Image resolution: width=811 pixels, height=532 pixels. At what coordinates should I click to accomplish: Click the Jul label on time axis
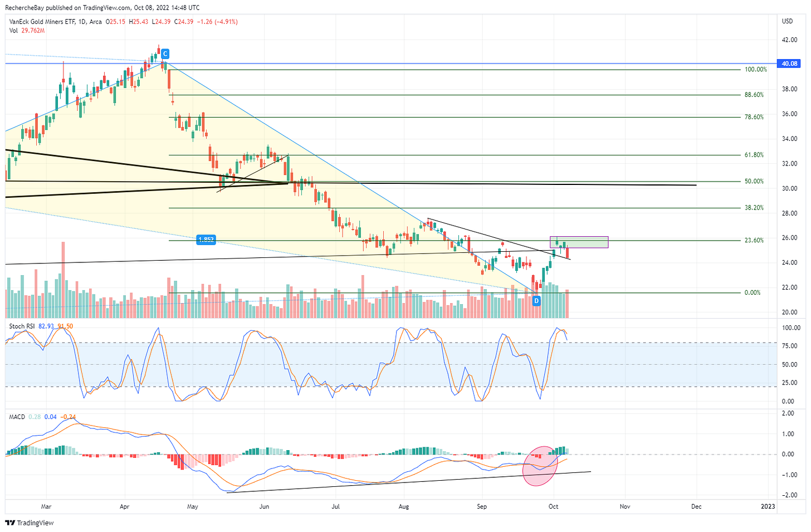pyautogui.click(x=335, y=506)
